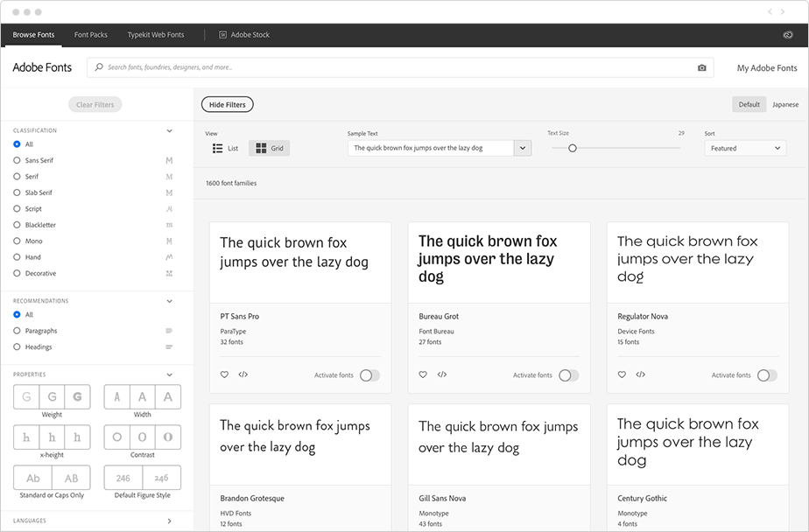The image size is (809, 532).
Task: Select standard caps 'Ab' property
Action: (33, 478)
